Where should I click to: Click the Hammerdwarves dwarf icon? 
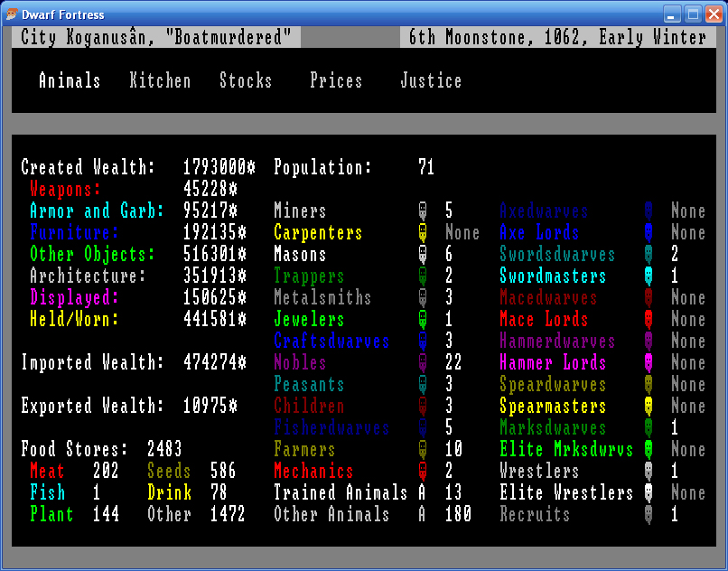[x=649, y=341]
